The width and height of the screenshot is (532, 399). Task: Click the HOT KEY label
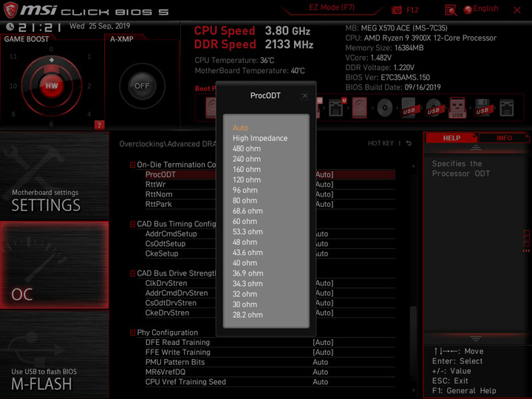[x=381, y=143]
